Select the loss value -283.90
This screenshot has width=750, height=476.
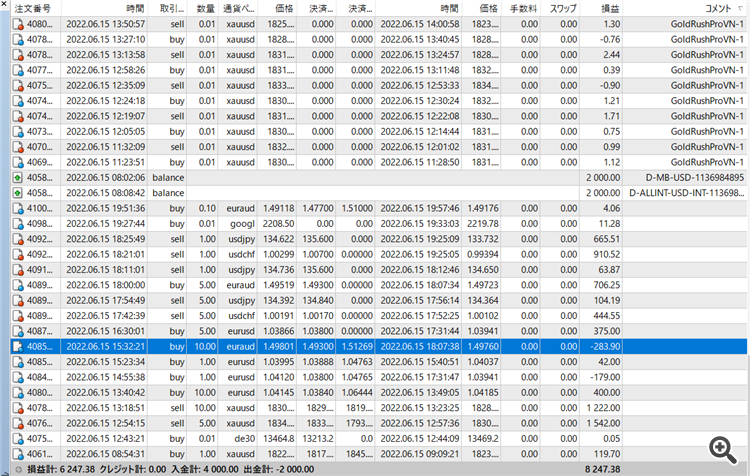click(x=606, y=346)
